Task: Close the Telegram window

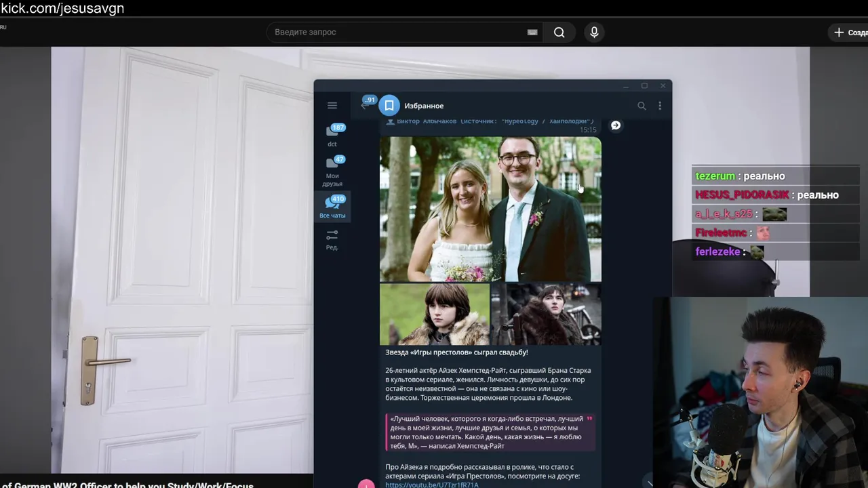Action: tap(663, 86)
